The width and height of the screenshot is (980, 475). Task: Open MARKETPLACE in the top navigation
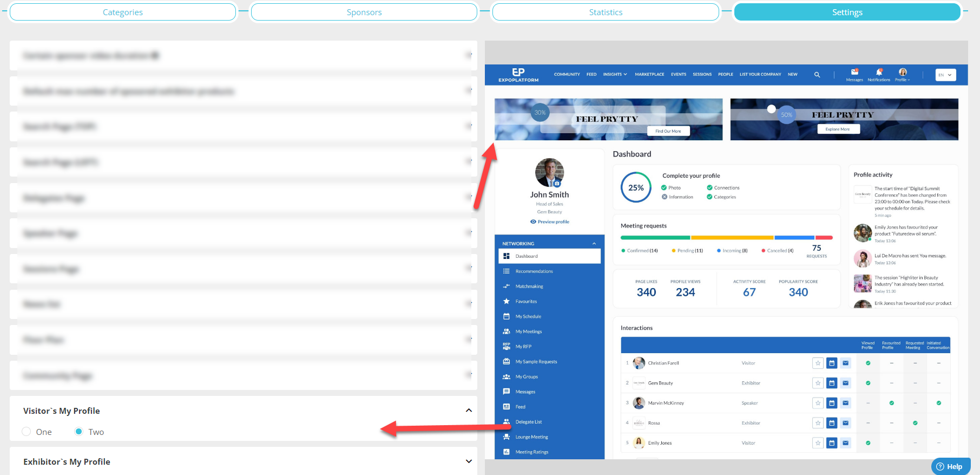(649, 75)
